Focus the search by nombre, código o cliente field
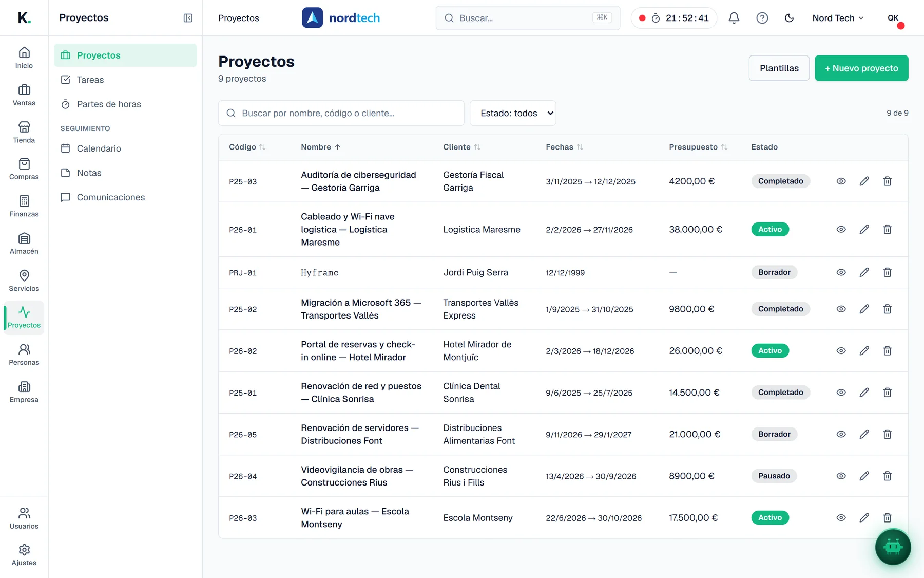The height and width of the screenshot is (578, 924). tap(341, 113)
